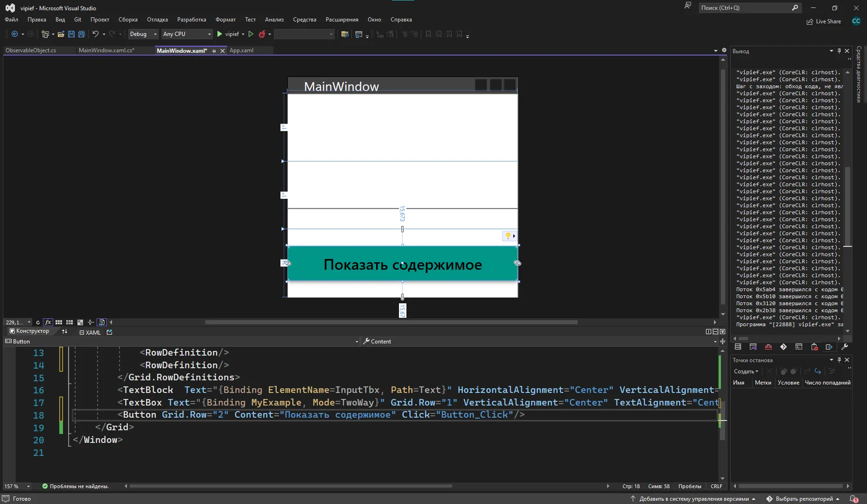Open Server Explorer icon under the output panel
This screenshot has width=867, height=504.
click(x=738, y=347)
